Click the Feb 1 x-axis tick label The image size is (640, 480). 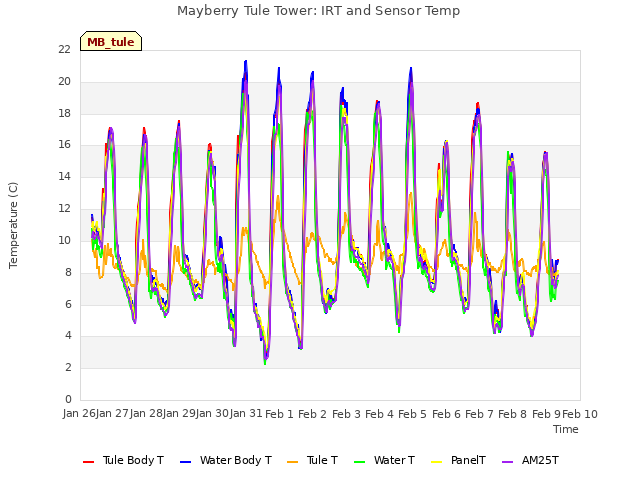tap(279, 414)
